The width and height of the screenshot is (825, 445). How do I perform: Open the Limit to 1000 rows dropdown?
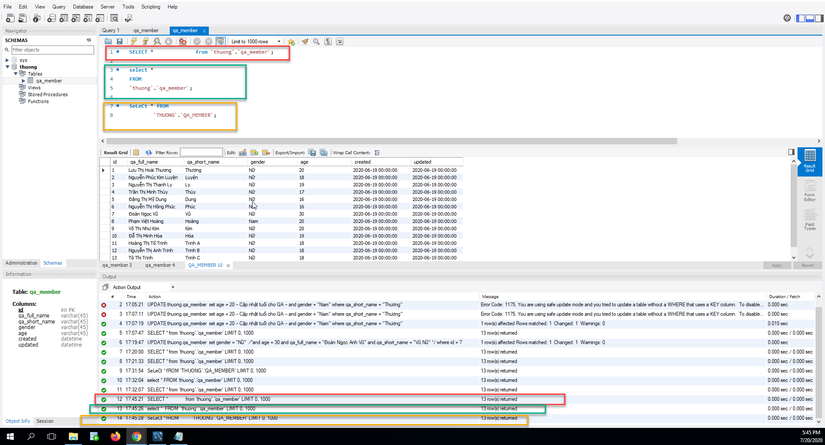point(256,42)
